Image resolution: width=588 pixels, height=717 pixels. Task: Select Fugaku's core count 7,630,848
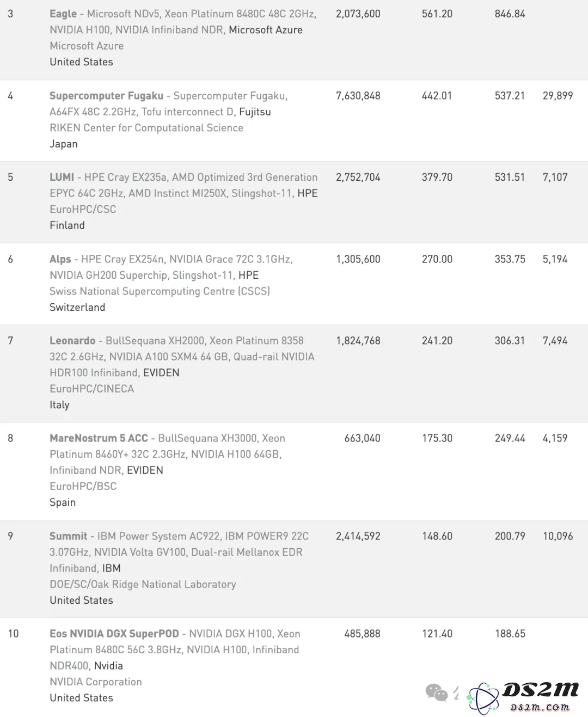[x=358, y=96]
